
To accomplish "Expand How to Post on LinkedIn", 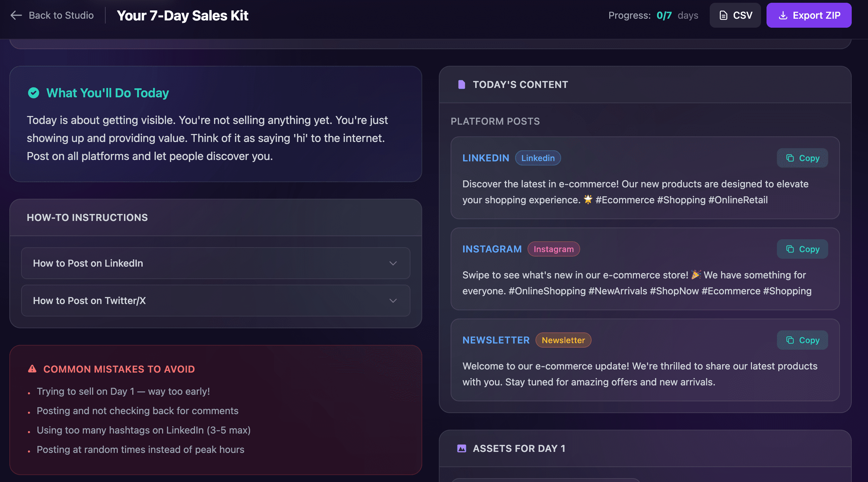I will coord(216,263).
